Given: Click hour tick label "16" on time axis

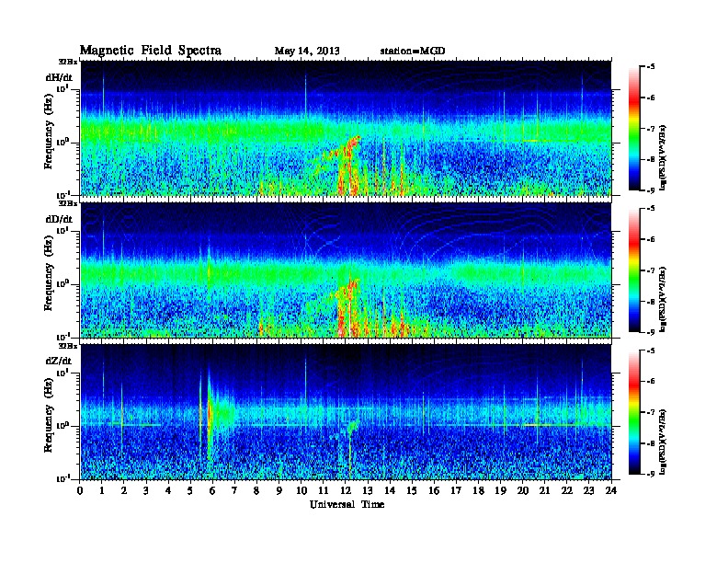Looking at the screenshot, I should [x=434, y=491].
